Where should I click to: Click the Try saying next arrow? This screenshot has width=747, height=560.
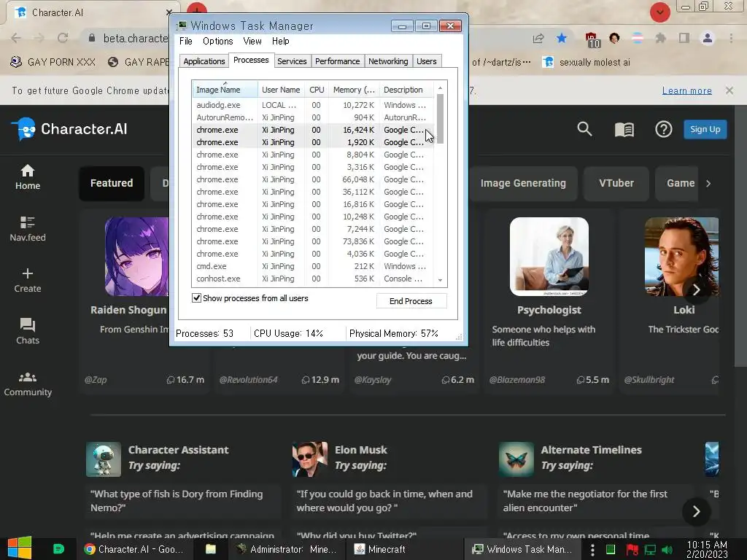click(x=696, y=511)
